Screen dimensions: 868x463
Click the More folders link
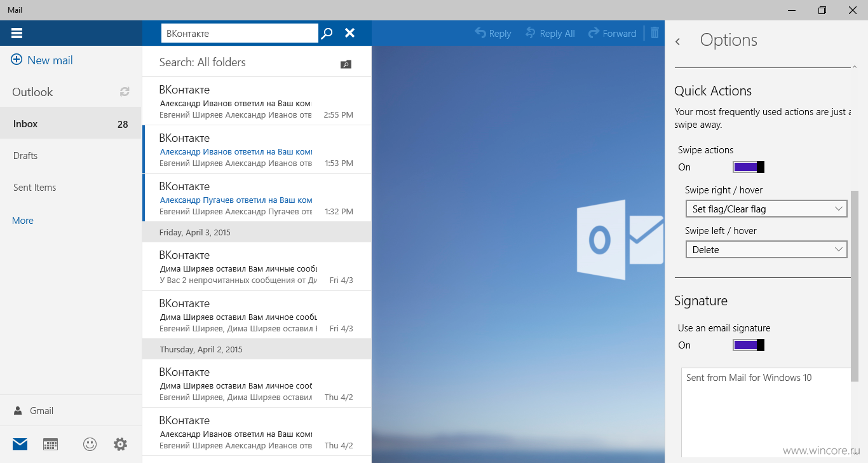pos(23,221)
